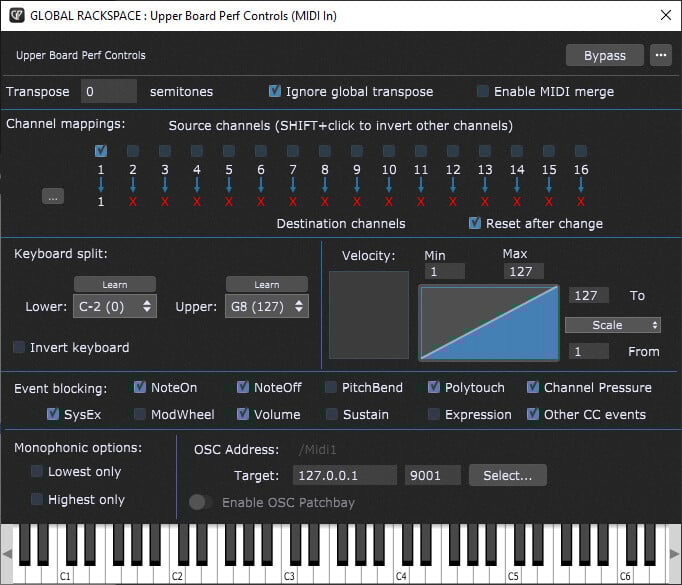Check the PitchBend event blocking box
The height and width of the screenshot is (585, 682).
[333, 387]
